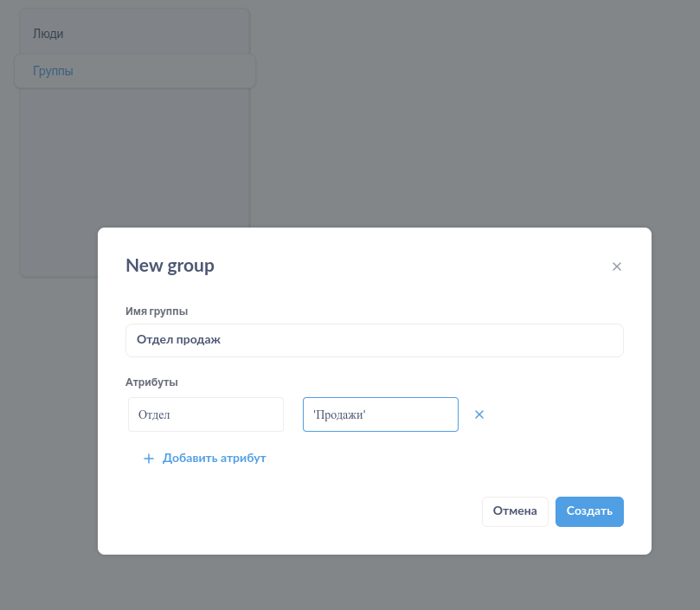Screen dimensions: 700x610
Task: Click the blank area right of the remove icon
Action: point(556,414)
